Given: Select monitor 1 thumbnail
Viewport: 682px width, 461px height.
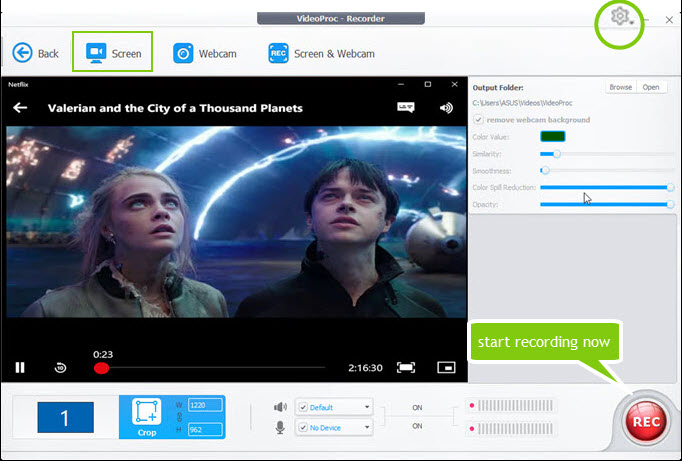Looking at the screenshot, I should pyautogui.click(x=65, y=418).
